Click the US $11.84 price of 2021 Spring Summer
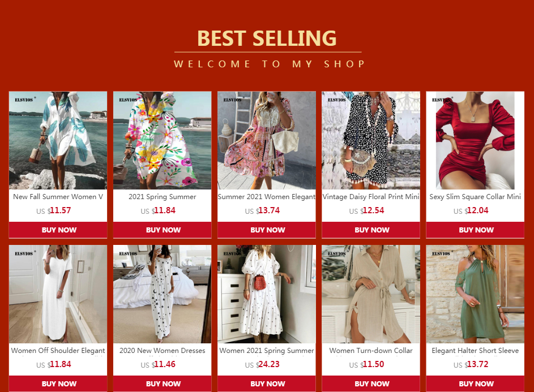Image resolution: width=534 pixels, height=392 pixels. click(158, 210)
